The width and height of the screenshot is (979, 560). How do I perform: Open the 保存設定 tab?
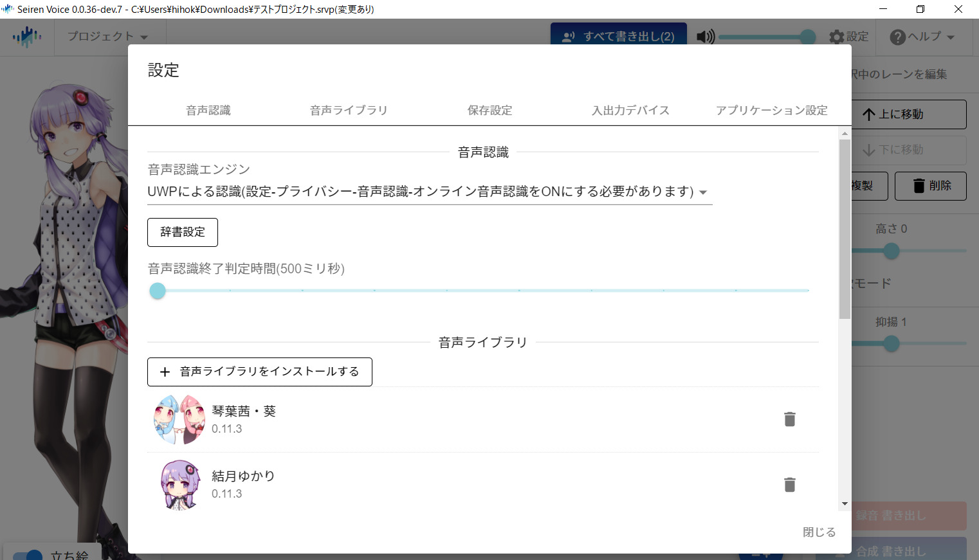pos(490,111)
